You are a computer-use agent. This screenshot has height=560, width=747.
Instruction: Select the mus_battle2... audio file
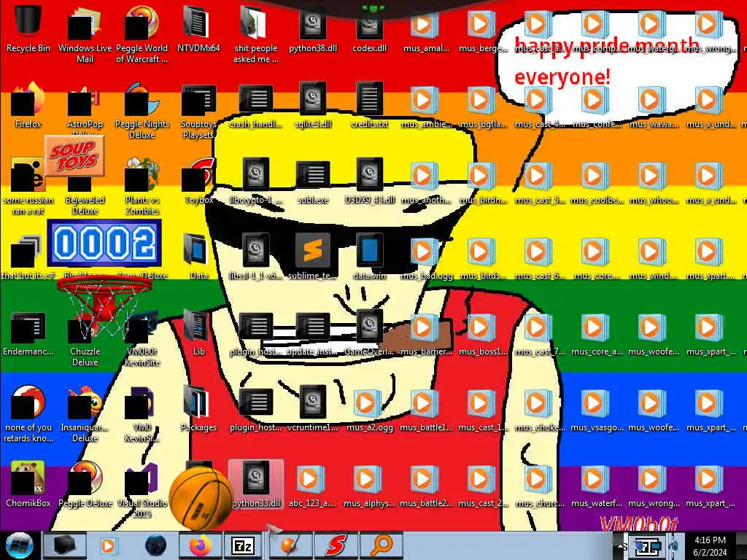[x=426, y=484]
